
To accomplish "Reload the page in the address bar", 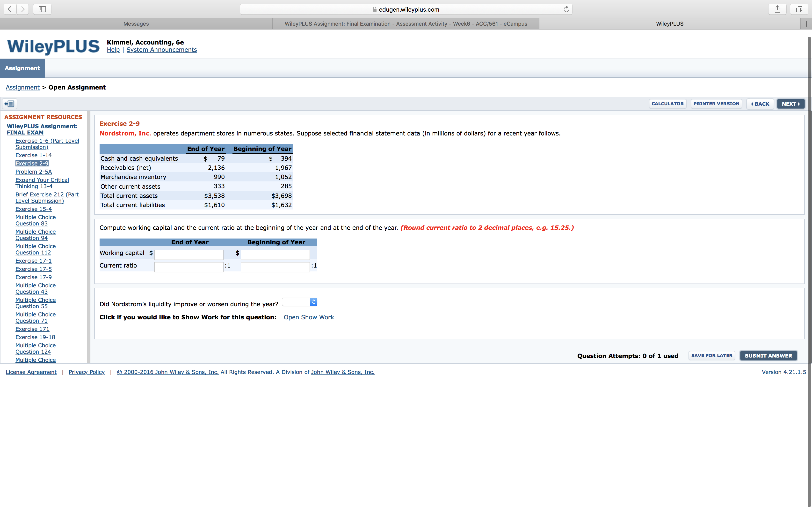I will (566, 9).
